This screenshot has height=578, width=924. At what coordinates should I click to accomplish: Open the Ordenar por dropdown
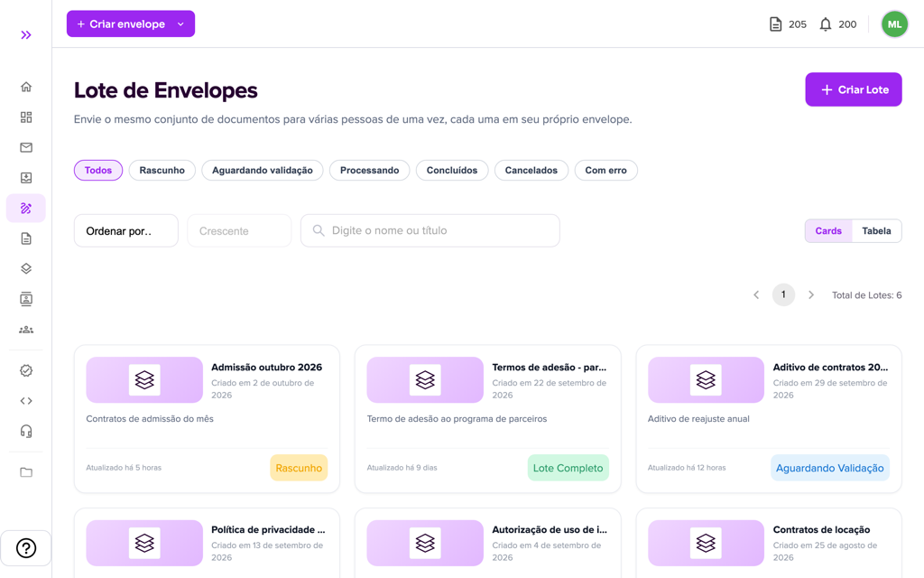[x=126, y=230]
